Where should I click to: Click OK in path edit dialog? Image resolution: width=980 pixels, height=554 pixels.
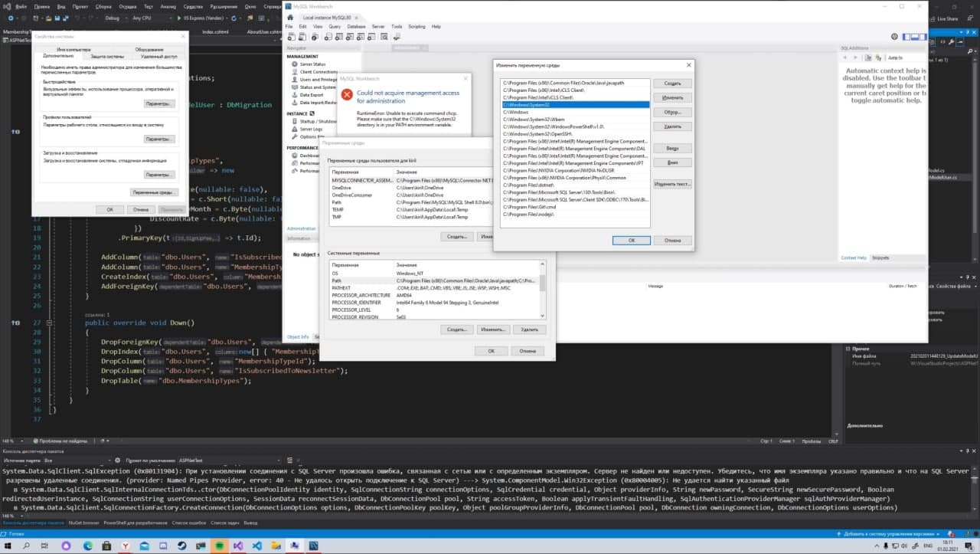[x=632, y=240]
